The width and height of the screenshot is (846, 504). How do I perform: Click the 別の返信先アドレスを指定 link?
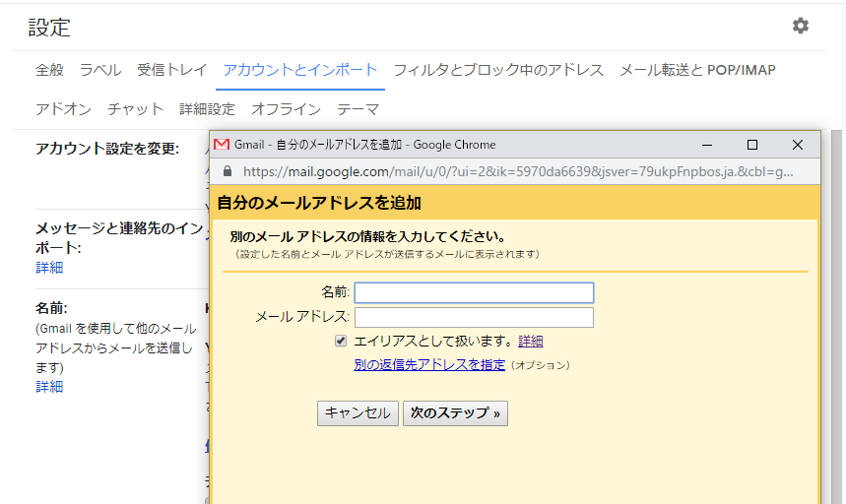click(429, 365)
